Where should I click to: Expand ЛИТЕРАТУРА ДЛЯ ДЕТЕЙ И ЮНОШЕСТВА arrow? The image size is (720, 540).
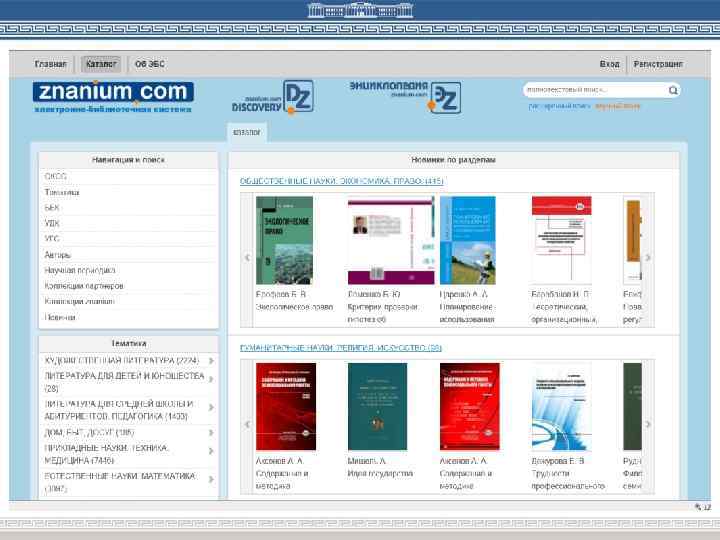211,379
